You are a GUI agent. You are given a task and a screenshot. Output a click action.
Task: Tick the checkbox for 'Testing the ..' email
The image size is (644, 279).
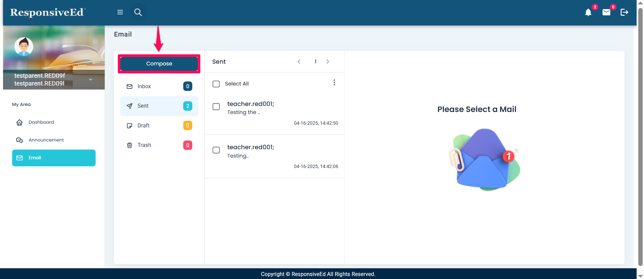pos(216,107)
